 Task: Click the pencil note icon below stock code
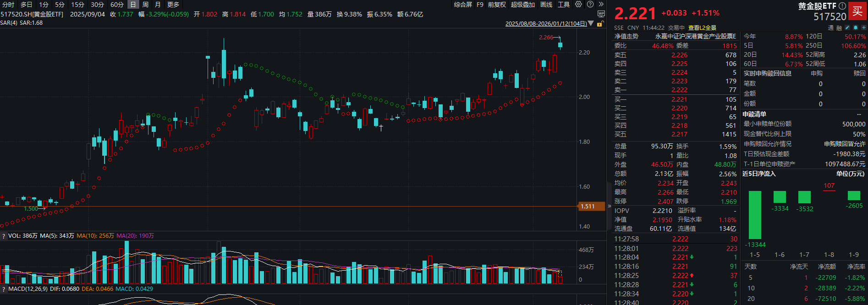tap(847, 27)
